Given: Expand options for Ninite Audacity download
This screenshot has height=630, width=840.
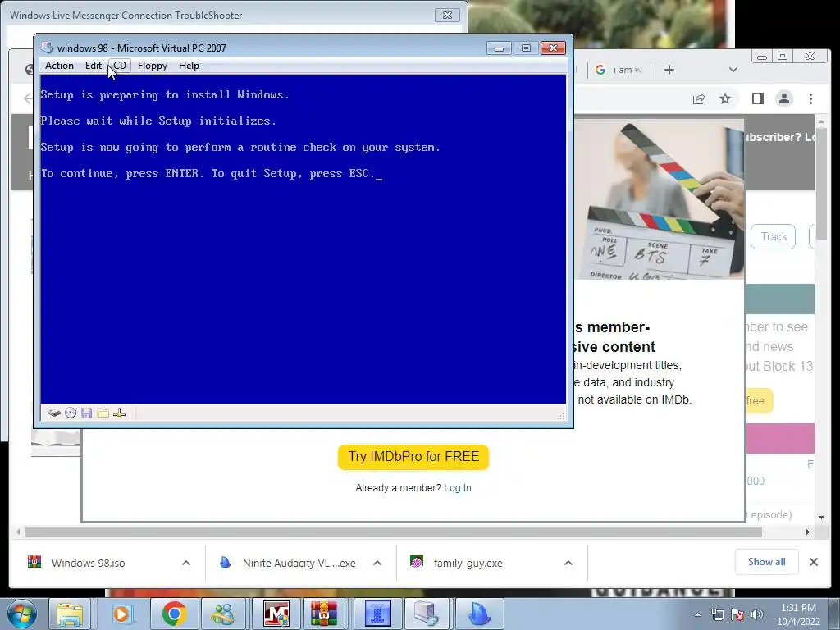Looking at the screenshot, I should pyautogui.click(x=377, y=563).
